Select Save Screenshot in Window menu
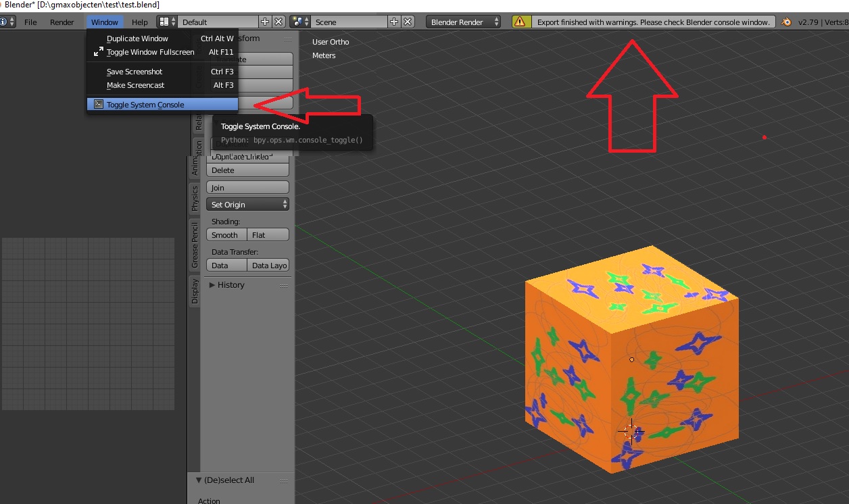Screen dimensions: 849x504 pos(162,71)
